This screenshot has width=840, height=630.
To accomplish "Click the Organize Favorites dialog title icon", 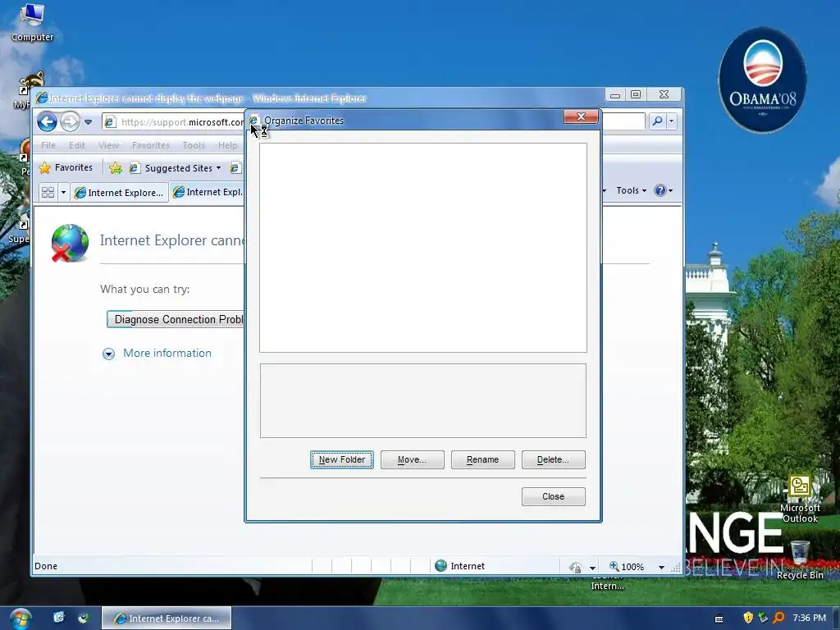I will [x=254, y=121].
